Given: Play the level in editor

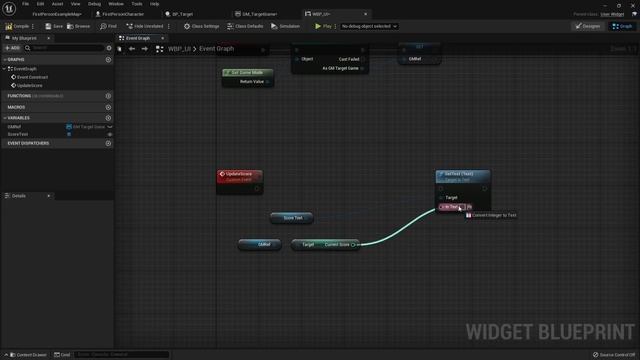Looking at the screenshot, I should 323,26.
